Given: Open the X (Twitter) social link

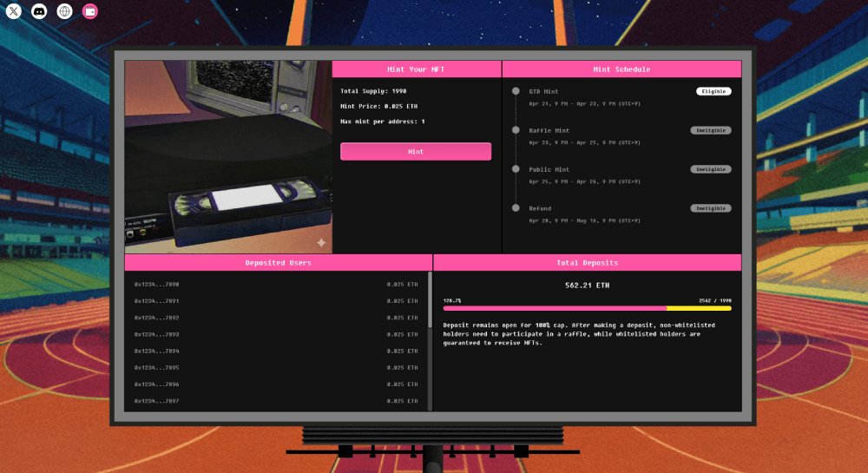Looking at the screenshot, I should coord(14,11).
